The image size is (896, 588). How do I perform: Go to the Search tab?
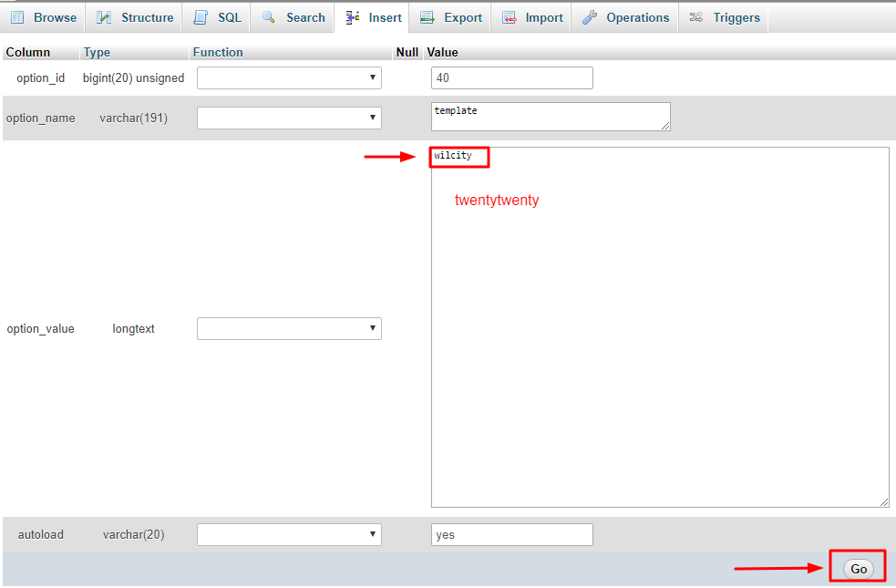tap(293, 17)
